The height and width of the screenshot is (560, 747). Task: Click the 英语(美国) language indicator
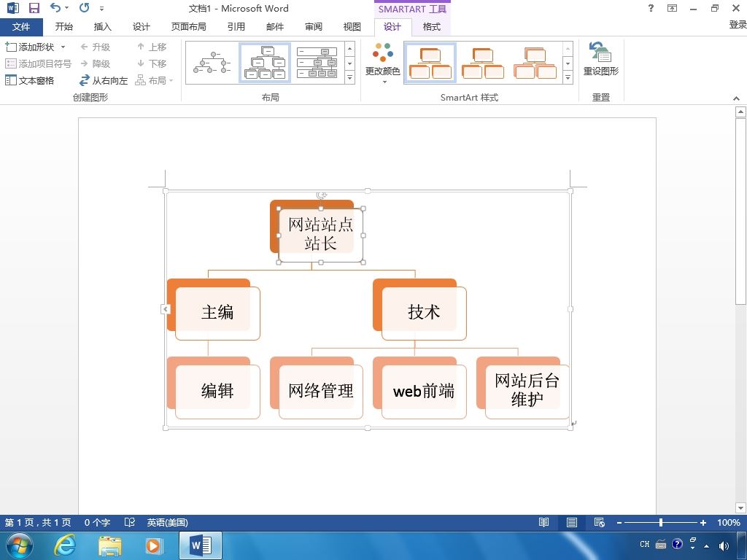coord(167,522)
